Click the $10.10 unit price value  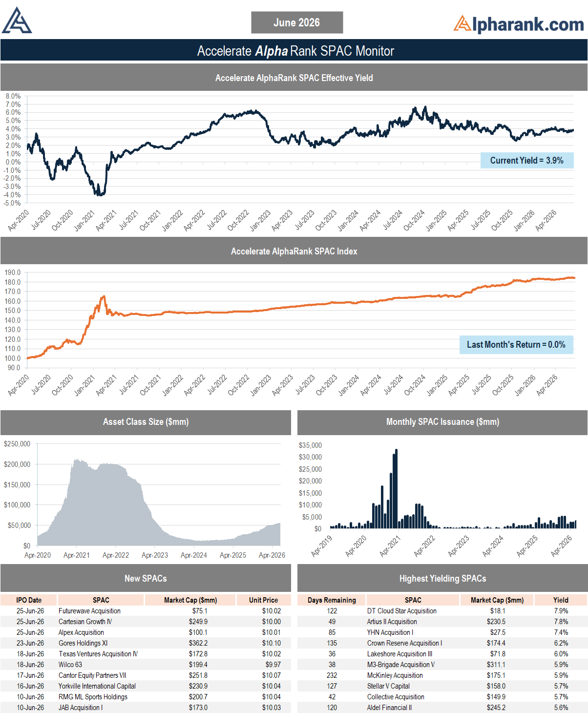[272, 643]
